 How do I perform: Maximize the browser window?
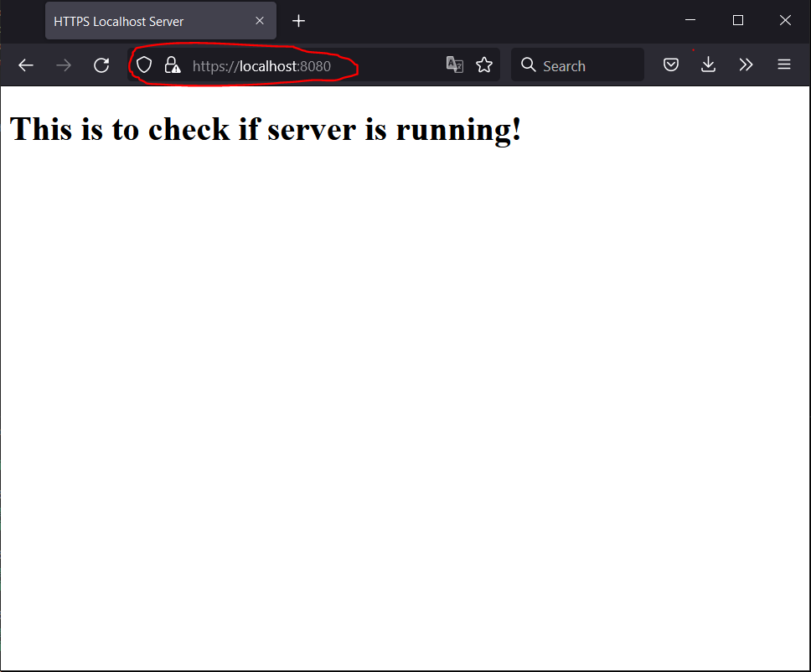pos(738,20)
